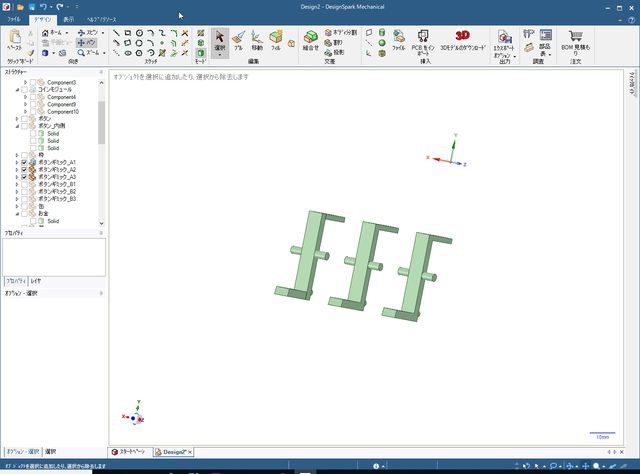
Task: Switch to Sketch mode icon in モード group
Action: pos(200,33)
